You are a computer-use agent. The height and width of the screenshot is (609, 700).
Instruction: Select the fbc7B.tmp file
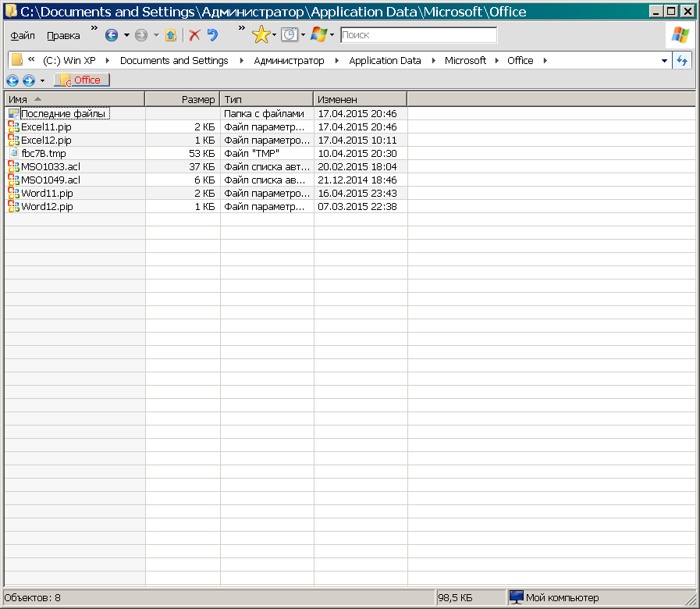43,153
